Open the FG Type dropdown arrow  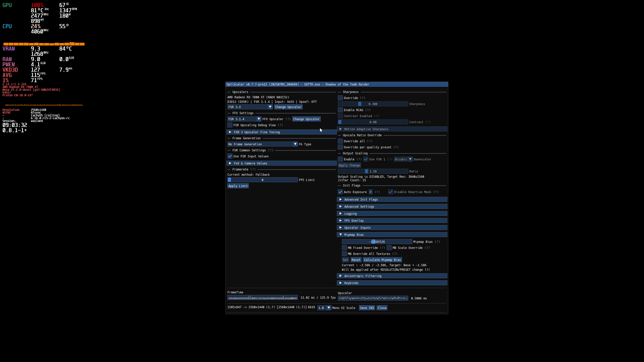[x=295, y=144]
